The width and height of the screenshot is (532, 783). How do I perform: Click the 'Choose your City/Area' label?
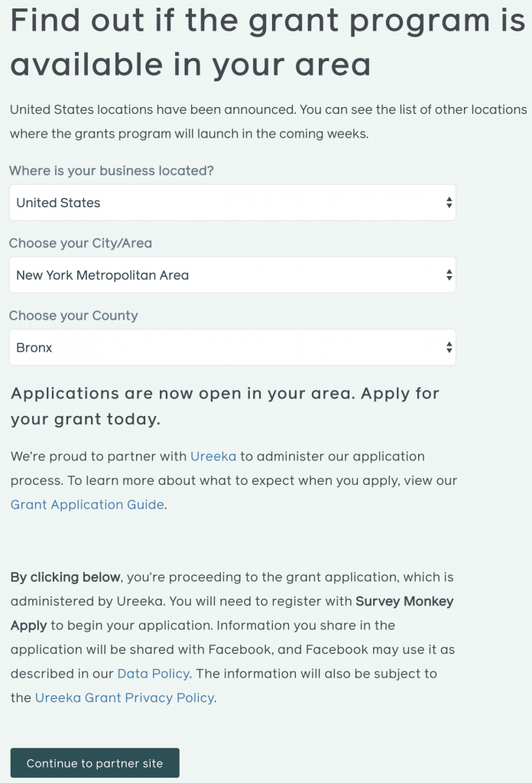80,243
